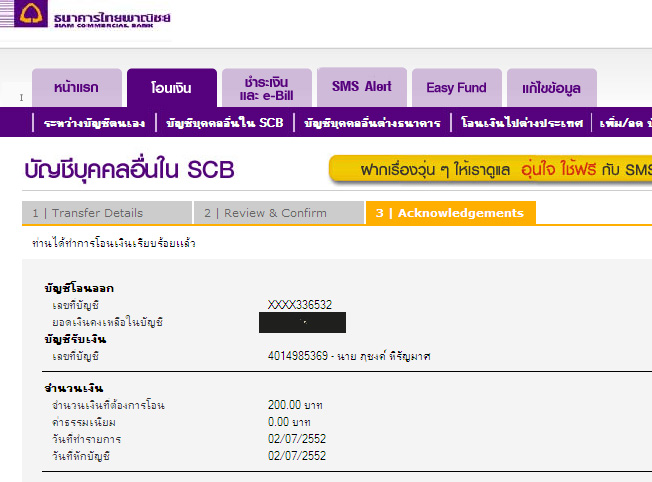This screenshot has height=482, width=652.
Task: Click the yellow SMS promotional banner
Action: pyautogui.click(x=491, y=169)
